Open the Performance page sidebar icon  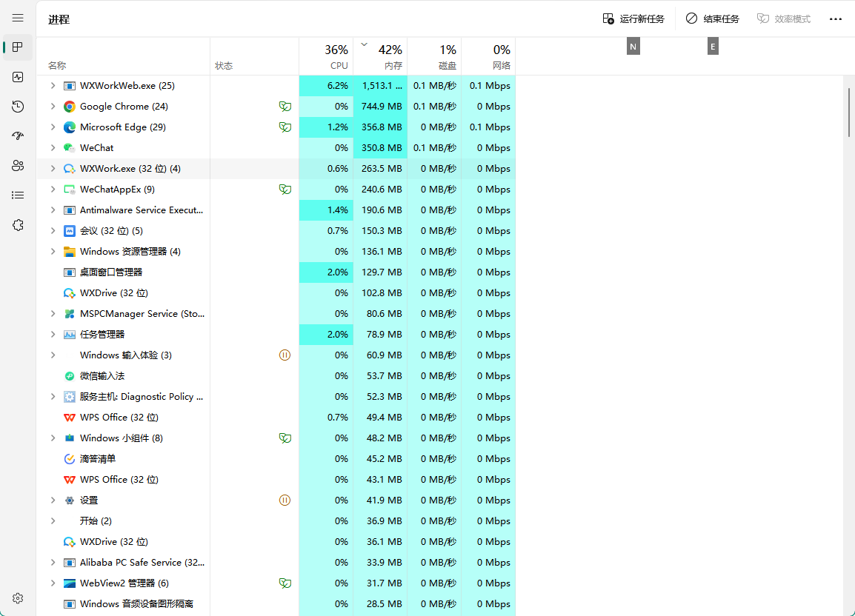[18, 77]
